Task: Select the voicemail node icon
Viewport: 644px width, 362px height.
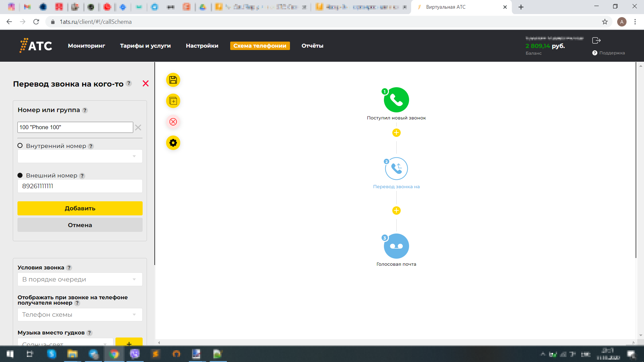Action: [x=396, y=246]
